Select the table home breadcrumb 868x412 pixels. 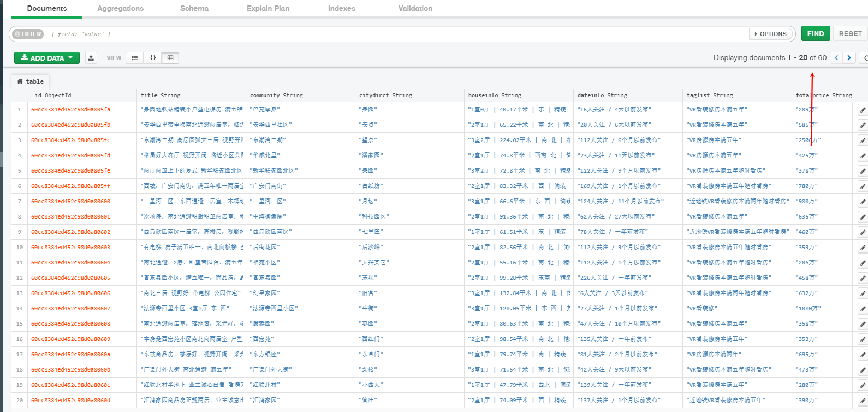tap(30, 81)
